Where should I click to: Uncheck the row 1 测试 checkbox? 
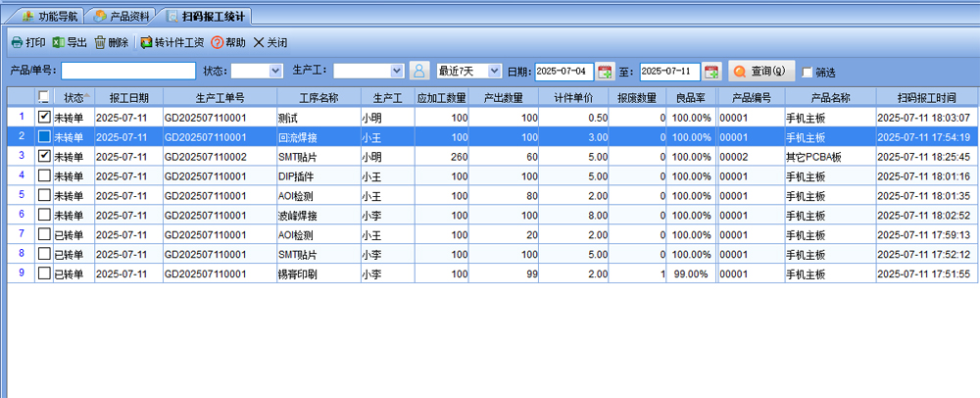44,117
